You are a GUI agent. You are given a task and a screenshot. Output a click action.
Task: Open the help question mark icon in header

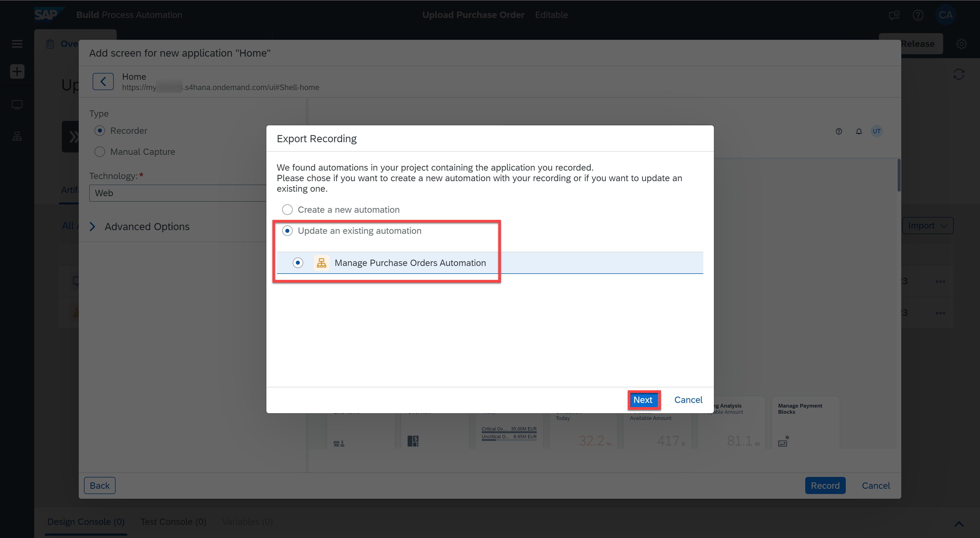(918, 15)
